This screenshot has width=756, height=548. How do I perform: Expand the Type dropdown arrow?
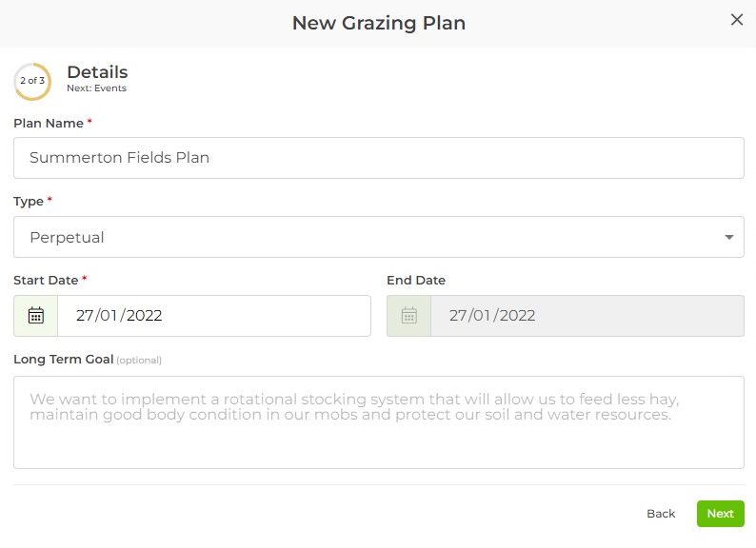coord(729,237)
